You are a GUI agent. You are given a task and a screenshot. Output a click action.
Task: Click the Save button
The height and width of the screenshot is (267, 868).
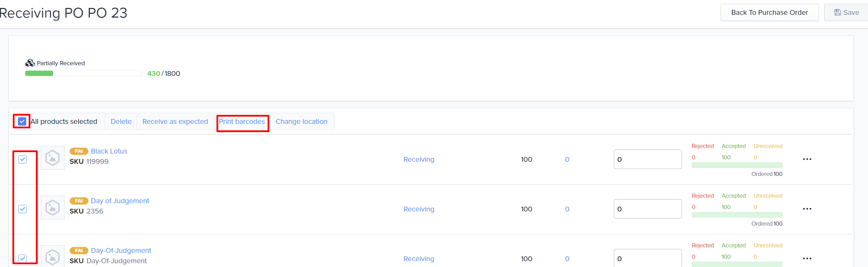[847, 12]
